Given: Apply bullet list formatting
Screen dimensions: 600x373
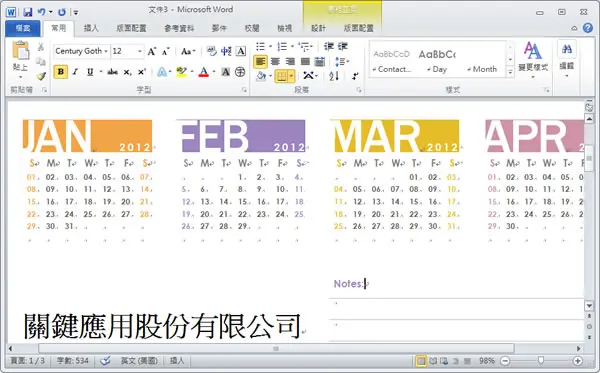Looking at the screenshot, I should (x=261, y=47).
